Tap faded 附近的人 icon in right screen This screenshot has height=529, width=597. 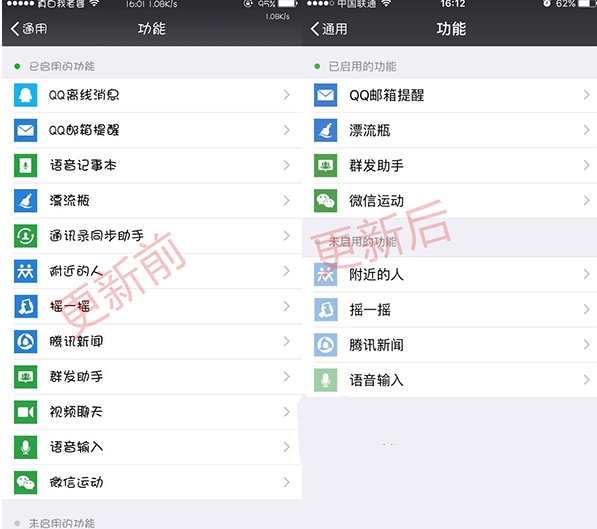click(x=326, y=274)
